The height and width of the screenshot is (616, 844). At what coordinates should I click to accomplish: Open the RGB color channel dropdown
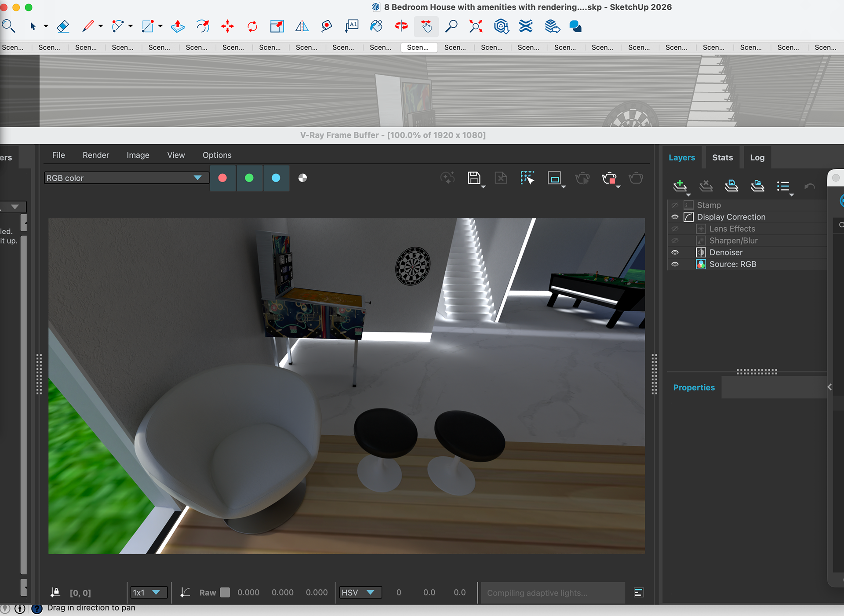coord(197,178)
